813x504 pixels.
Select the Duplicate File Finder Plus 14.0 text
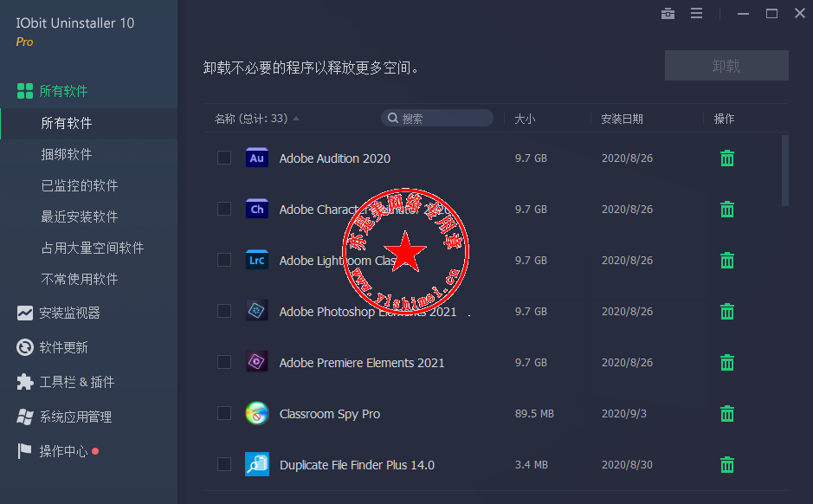click(x=357, y=465)
